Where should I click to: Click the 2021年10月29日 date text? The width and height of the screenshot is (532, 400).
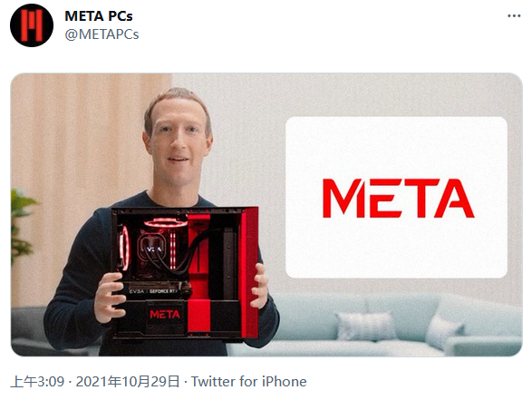click(128, 382)
